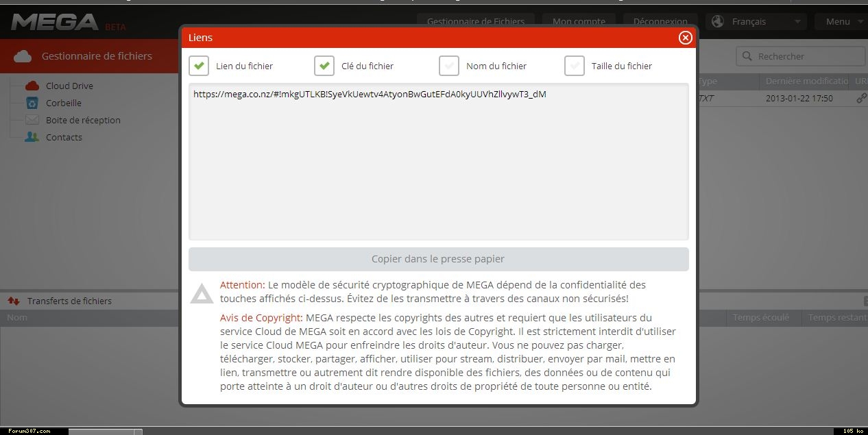Sort transfers by Nom column
Image resolution: width=868 pixels, height=435 pixels.
(x=17, y=317)
